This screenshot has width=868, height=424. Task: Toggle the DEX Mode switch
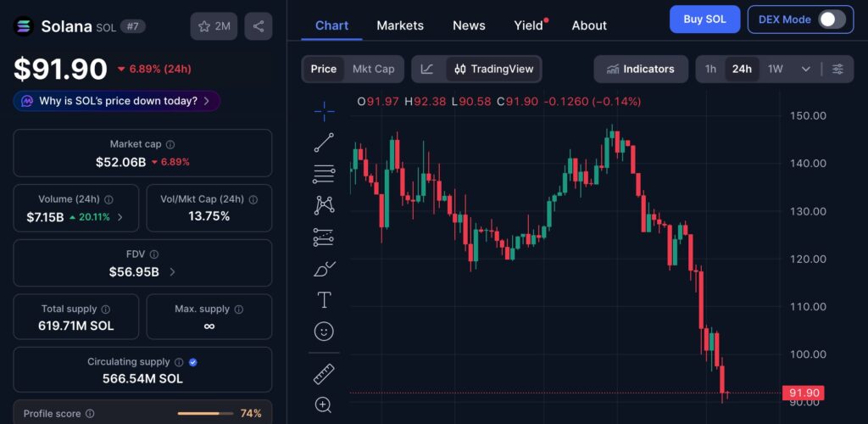[x=832, y=20]
